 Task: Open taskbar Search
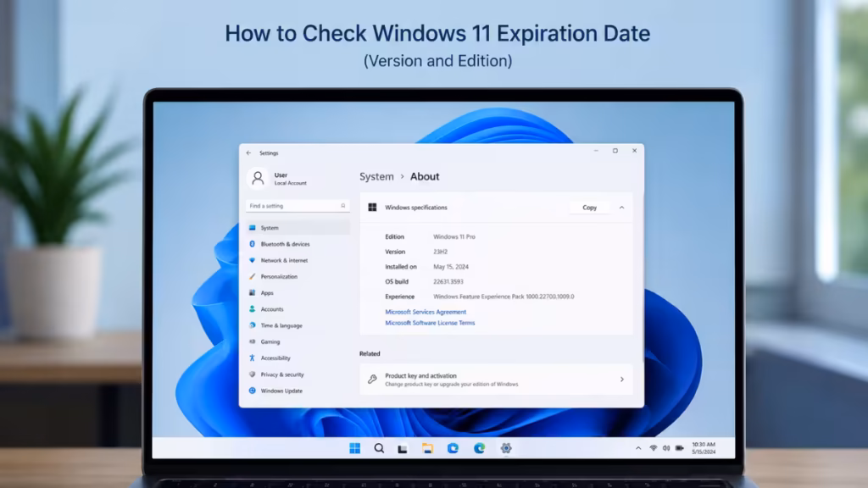point(379,448)
